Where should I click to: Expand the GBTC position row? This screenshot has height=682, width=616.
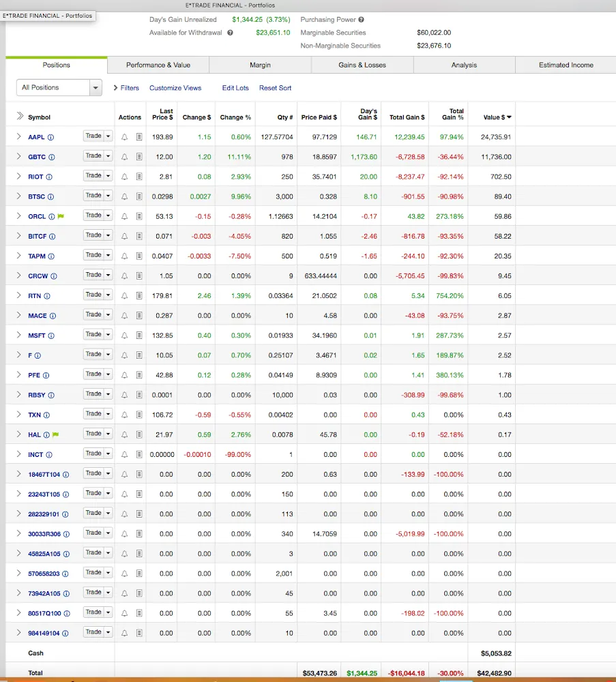click(18, 156)
